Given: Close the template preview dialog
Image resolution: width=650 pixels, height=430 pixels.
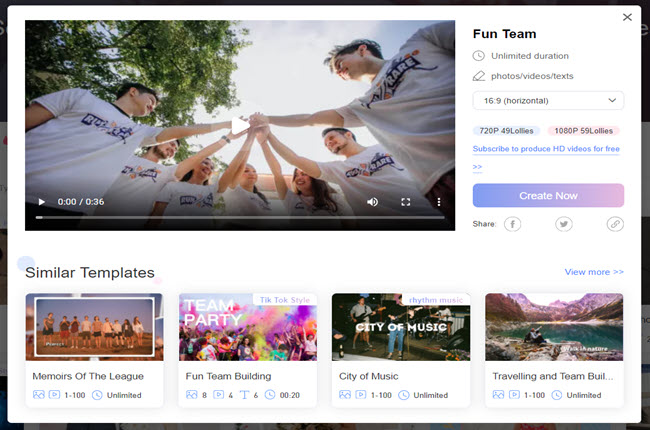Looking at the screenshot, I should 627,17.
